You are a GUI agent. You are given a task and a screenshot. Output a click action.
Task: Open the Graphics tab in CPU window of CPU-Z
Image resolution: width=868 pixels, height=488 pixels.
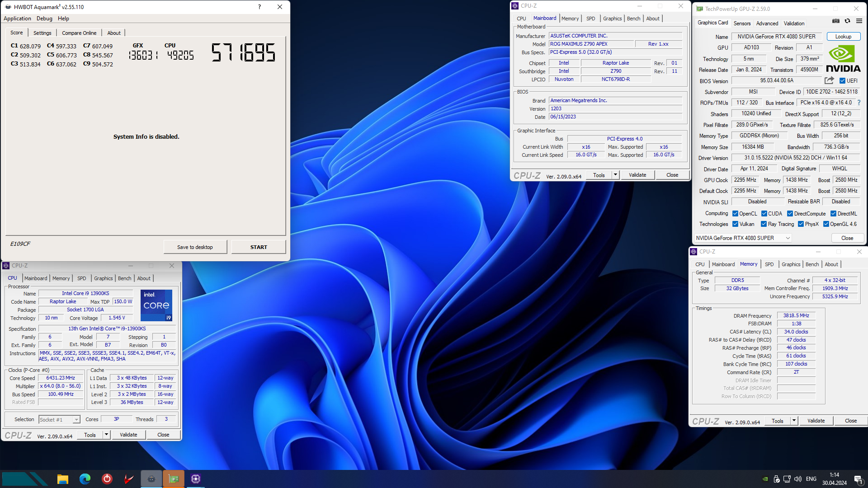click(x=103, y=278)
